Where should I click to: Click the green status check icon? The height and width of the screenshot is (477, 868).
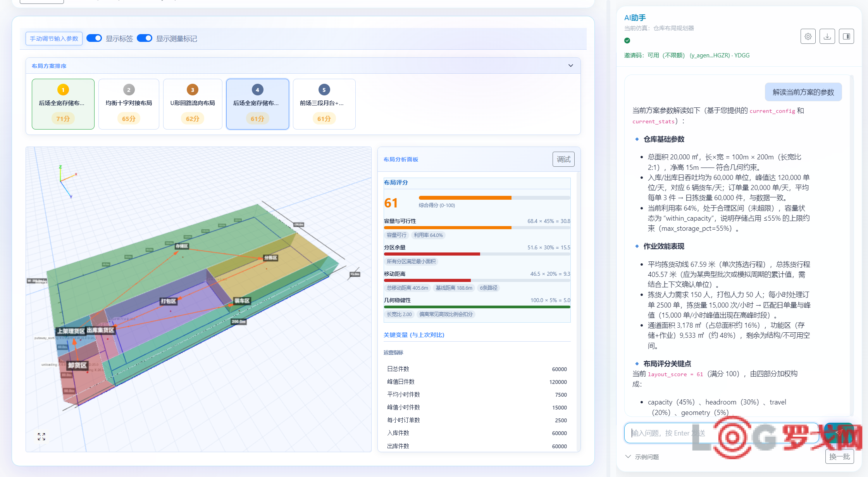(x=627, y=40)
